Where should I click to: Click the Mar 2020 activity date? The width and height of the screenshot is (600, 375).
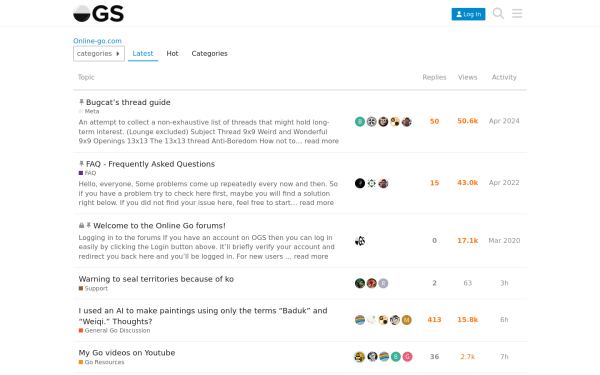pos(504,241)
